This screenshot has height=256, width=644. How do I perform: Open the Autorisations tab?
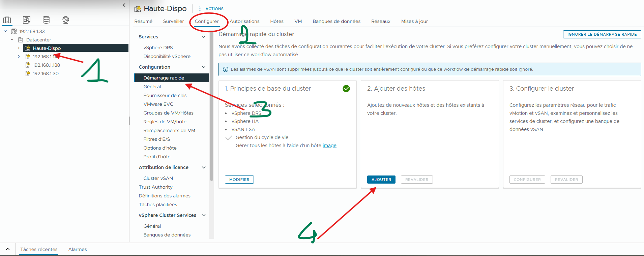click(245, 21)
